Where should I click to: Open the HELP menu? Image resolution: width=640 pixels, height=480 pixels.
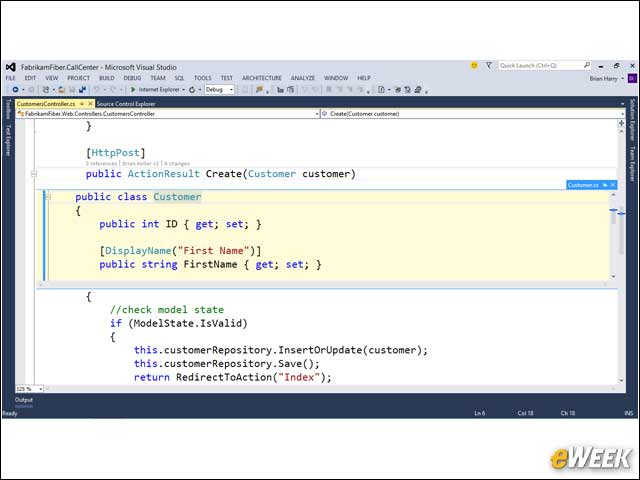(x=364, y=78)
